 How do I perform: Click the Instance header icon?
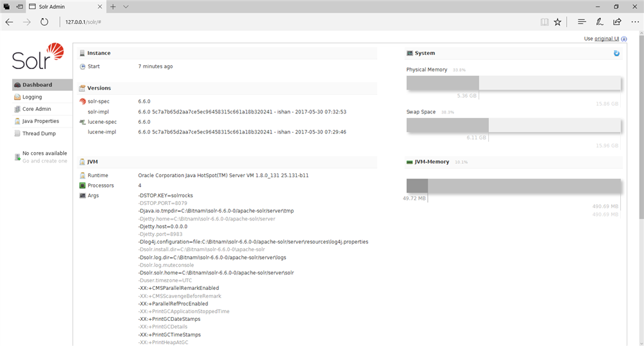82,53
